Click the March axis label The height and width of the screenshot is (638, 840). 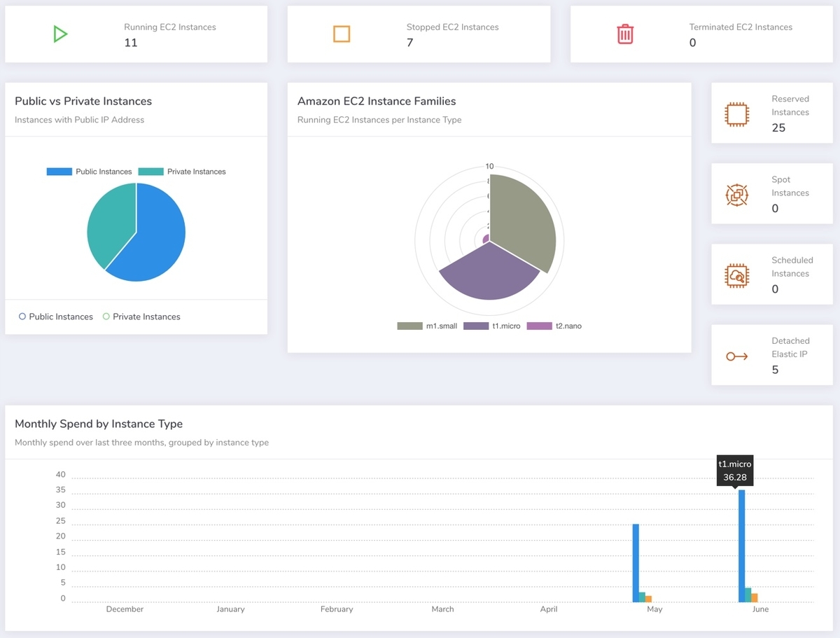(442, 609)
